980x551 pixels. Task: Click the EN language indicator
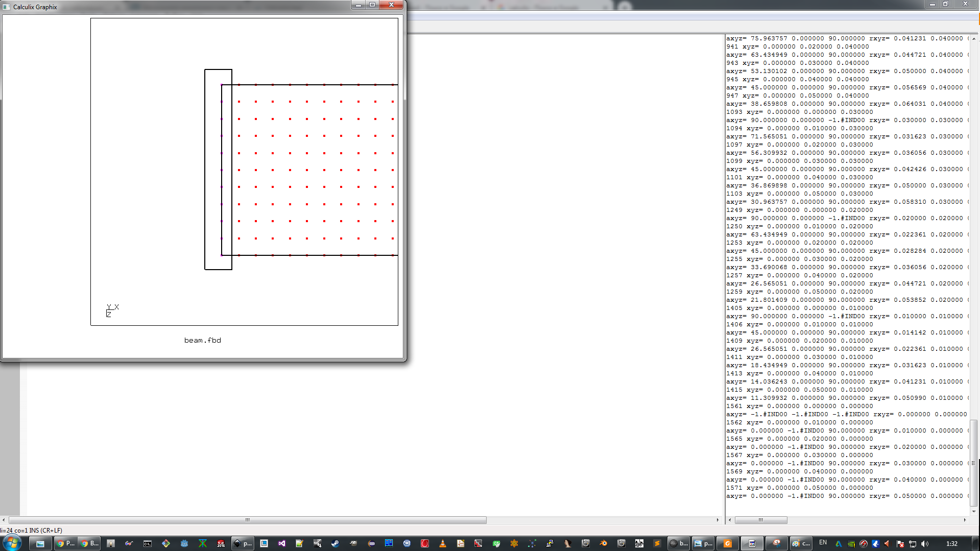tap(823, 542)
